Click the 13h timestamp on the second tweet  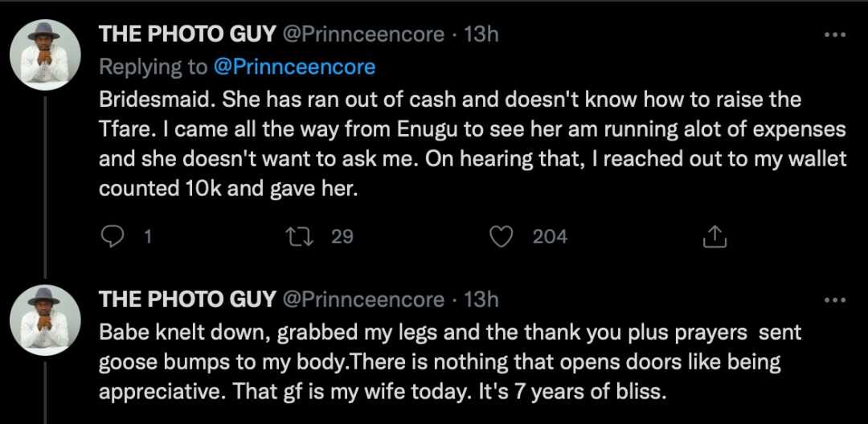(x=481, y=300)
